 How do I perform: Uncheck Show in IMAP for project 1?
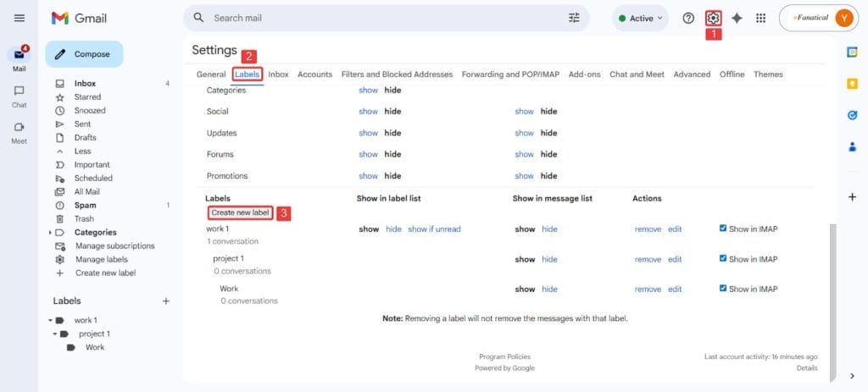coord(723,258)
